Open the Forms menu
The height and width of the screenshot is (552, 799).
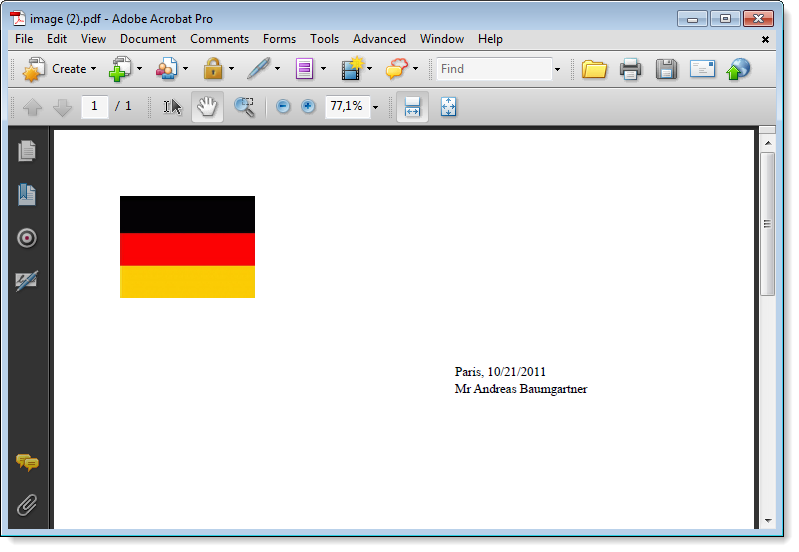point(279,39)
